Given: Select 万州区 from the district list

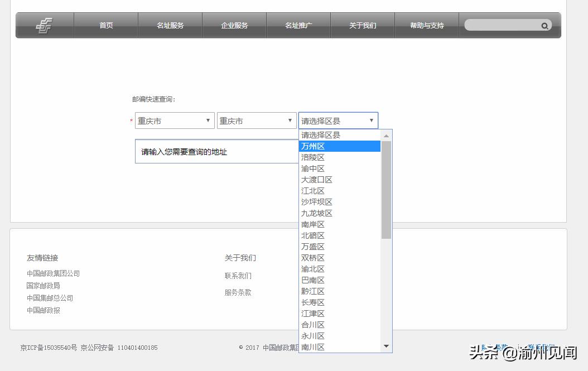Looking at the screenshot, I should 312,146.
